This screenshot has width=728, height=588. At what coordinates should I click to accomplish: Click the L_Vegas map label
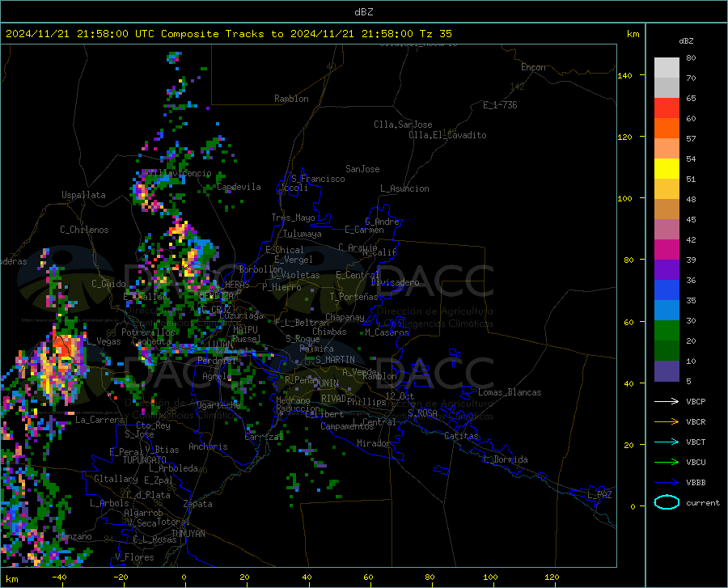[x=104, y=341]
